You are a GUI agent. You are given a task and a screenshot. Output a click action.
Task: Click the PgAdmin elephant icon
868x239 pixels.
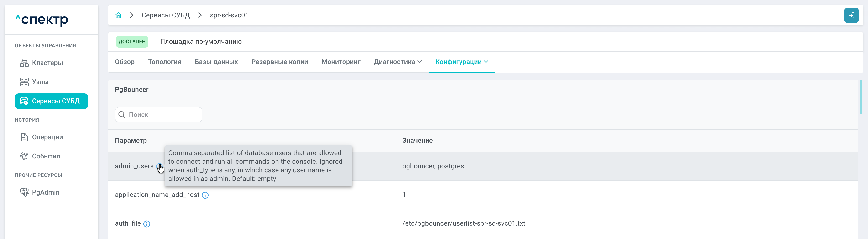24,192
